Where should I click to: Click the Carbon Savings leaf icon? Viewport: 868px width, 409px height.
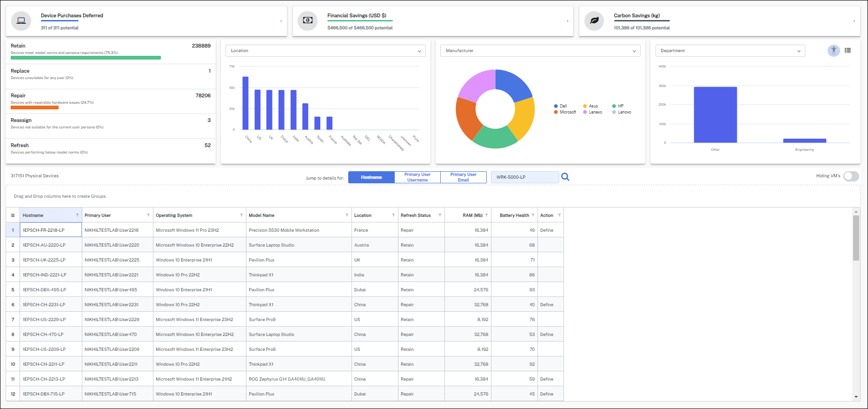594,21
